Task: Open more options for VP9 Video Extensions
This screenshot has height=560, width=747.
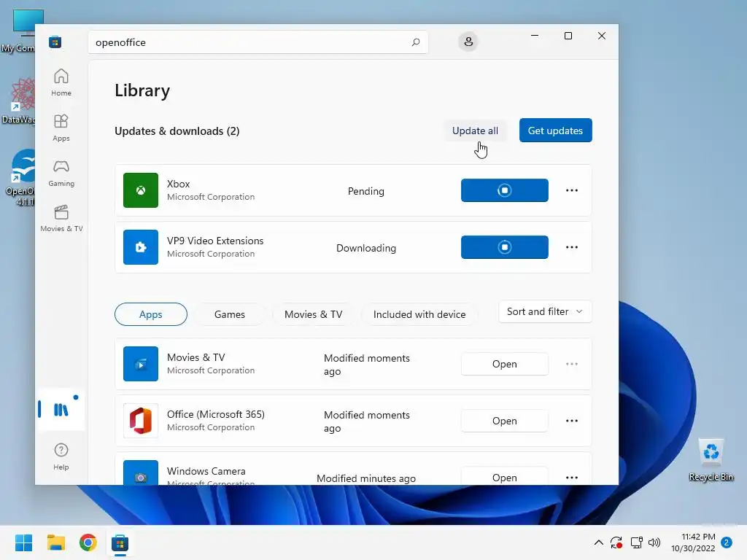Action: click(x=572, y=247)
